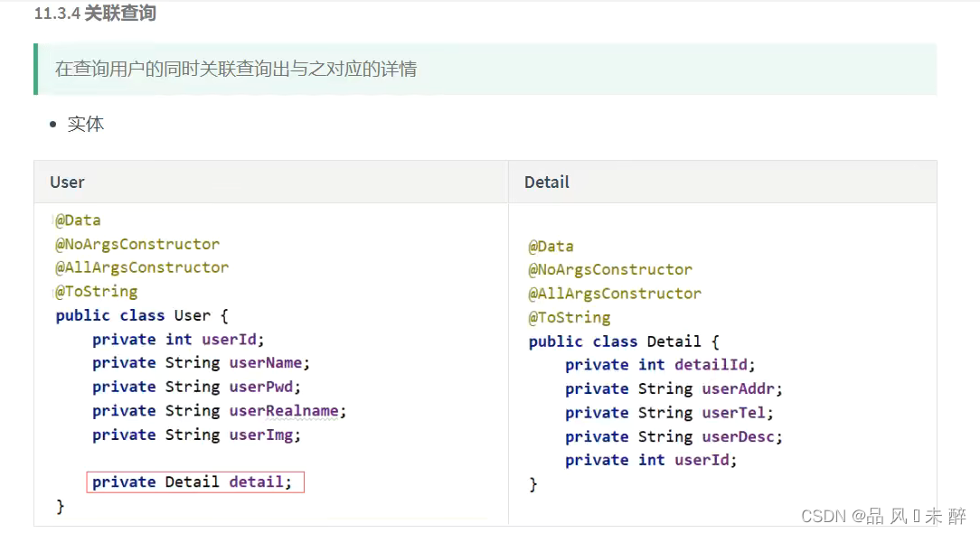Click the @Data annotation in User code
The width and height of the screenshot is (980, 533).
tap(78, 220)
